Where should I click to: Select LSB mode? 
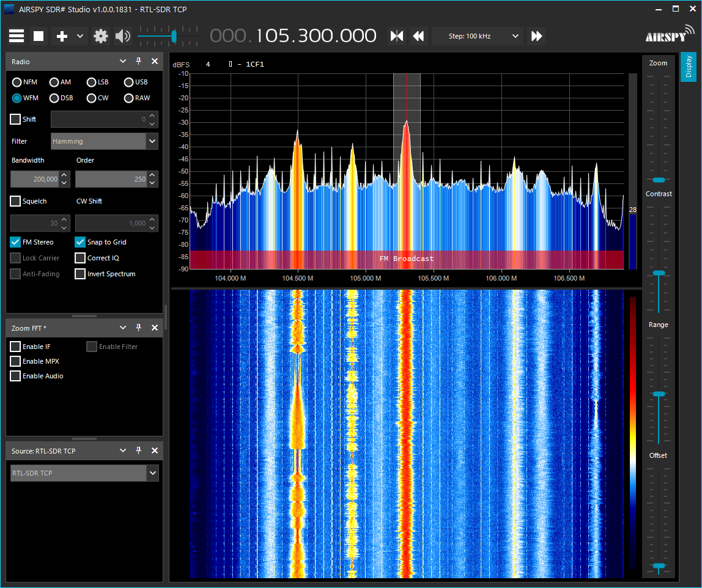pyautogui.click(x=98, y=82)
